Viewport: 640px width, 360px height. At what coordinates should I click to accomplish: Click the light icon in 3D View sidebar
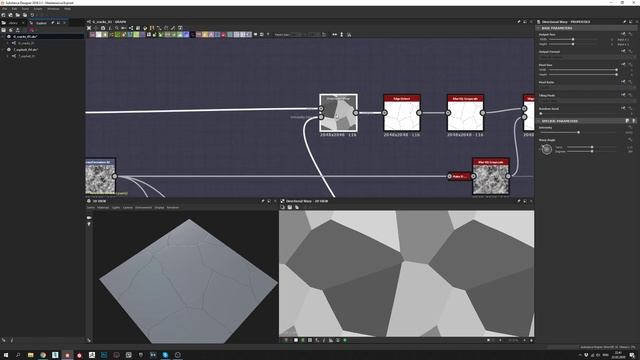tap(89, 224)
